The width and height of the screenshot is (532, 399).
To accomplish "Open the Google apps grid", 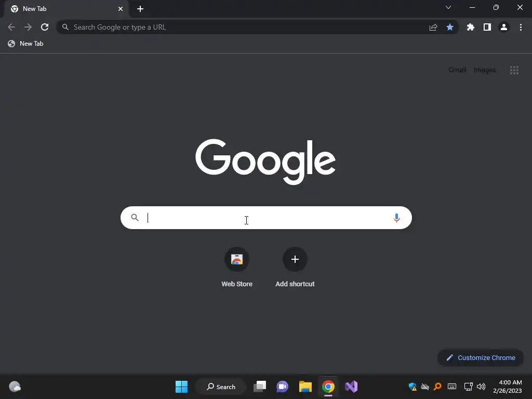I will click(514, 70).
